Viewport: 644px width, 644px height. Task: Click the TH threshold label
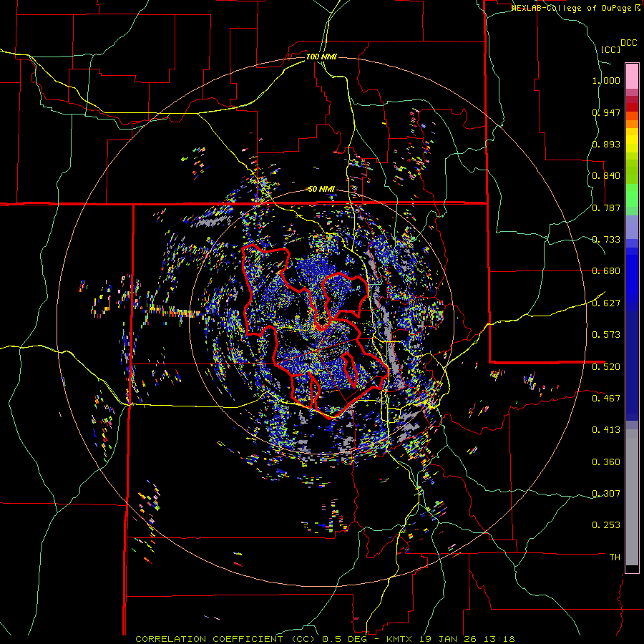point(615,557)
